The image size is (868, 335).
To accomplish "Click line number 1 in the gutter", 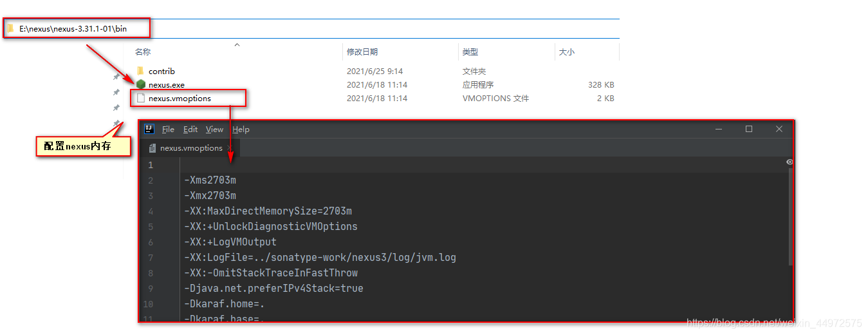I will click(x=151, y=166).
